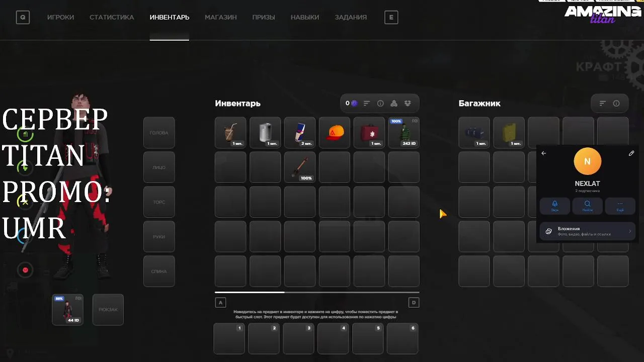The image size is (644, 362).
Task: Click the 2 подписчика subscriber count
Action: (587, 191)
